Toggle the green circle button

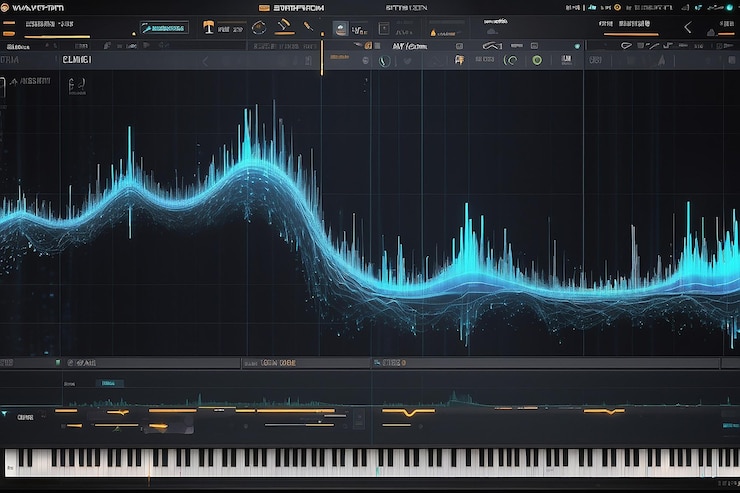tap(537, 60)
